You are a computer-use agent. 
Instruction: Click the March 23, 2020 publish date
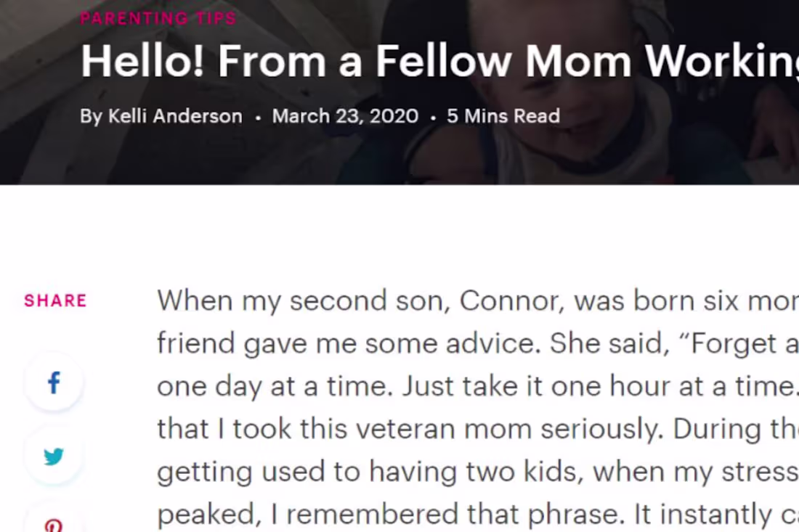click(x=345, y=116)
